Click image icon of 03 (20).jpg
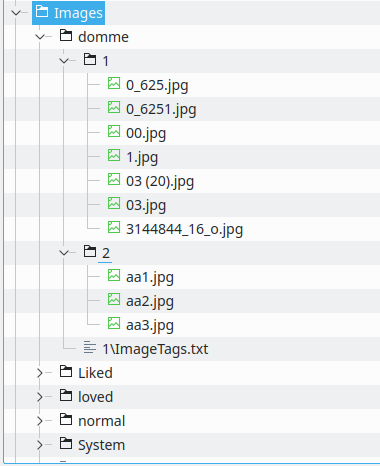The height and width of the screenshot is (466, 380). [x=114, y=179]
